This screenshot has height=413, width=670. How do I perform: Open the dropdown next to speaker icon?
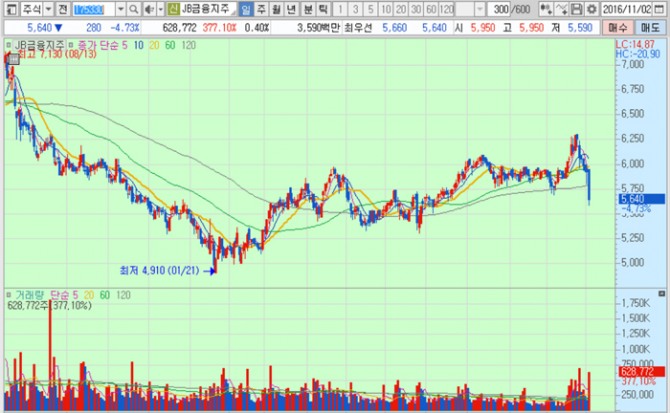(160, 9)
